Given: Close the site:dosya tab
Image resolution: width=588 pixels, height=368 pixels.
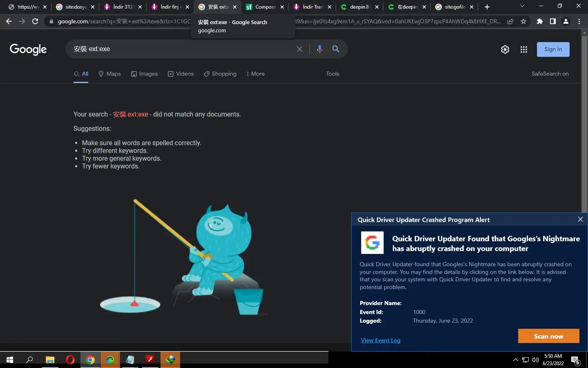Looking at the screenshot, I should coord(93,7).
